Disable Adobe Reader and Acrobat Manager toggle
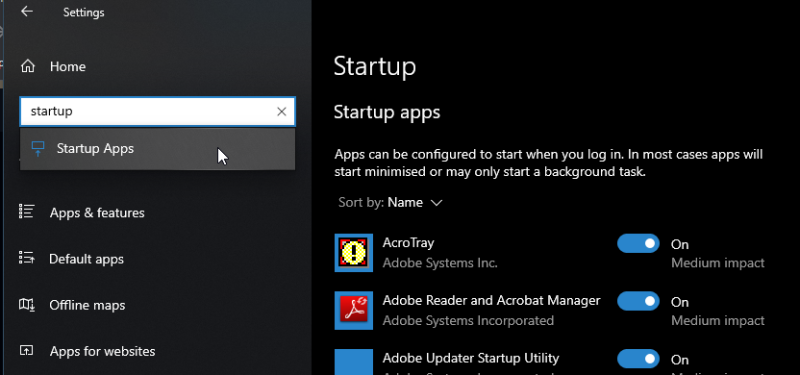The height and width of the screenshot is (375, 800). [x=638, y=302]
